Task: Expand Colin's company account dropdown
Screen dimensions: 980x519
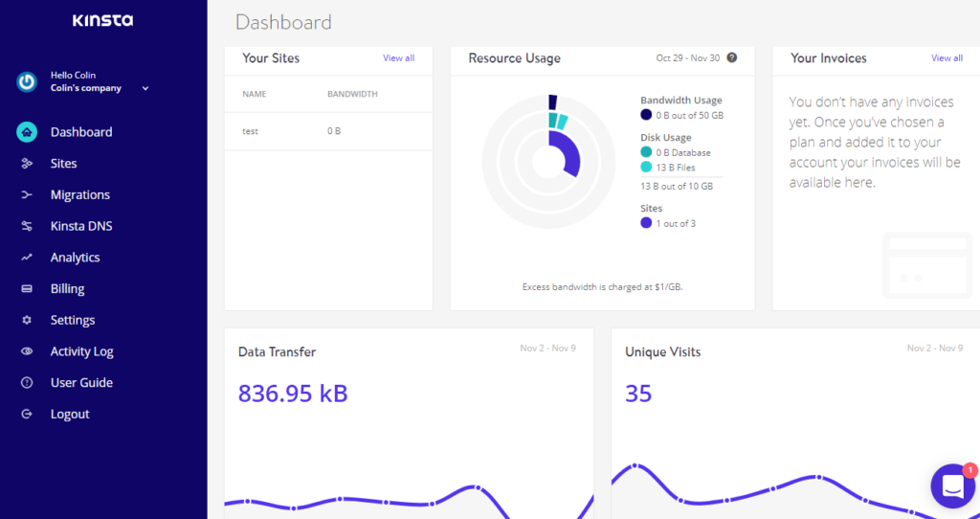Action: (x=145, y=89)
